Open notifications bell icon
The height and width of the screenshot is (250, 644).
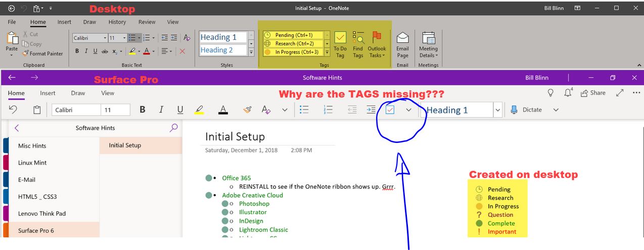click(x=569, y=93)
